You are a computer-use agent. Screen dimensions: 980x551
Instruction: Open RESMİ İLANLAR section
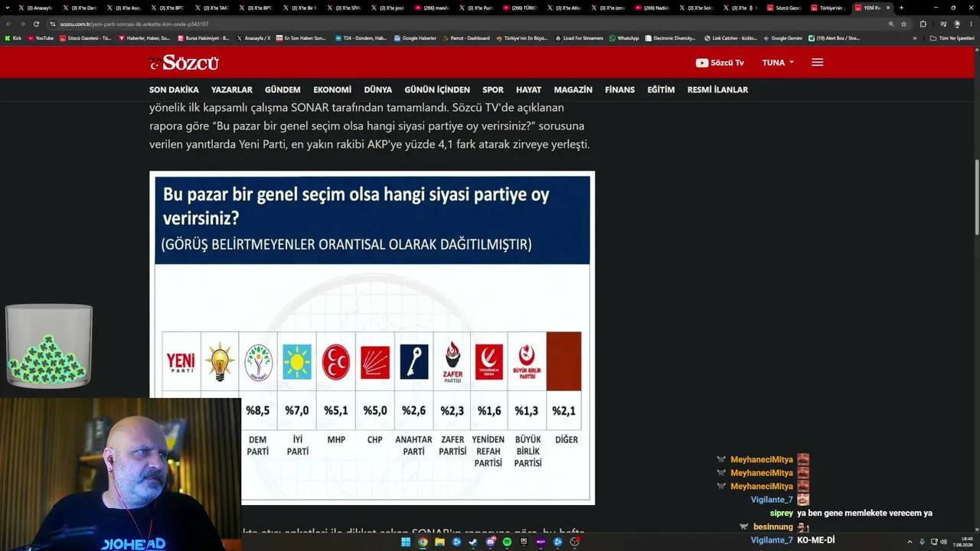tap(717, 90)
